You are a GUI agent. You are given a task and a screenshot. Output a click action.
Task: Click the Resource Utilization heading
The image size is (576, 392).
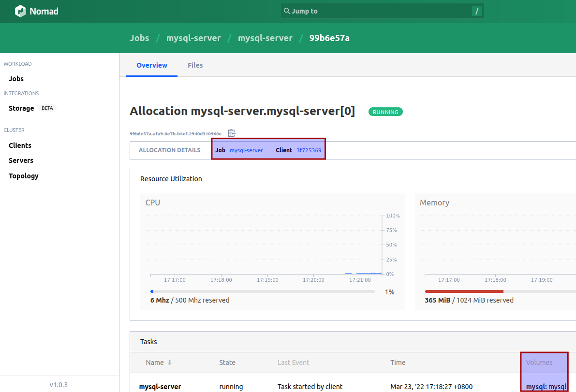click(171, 179)
